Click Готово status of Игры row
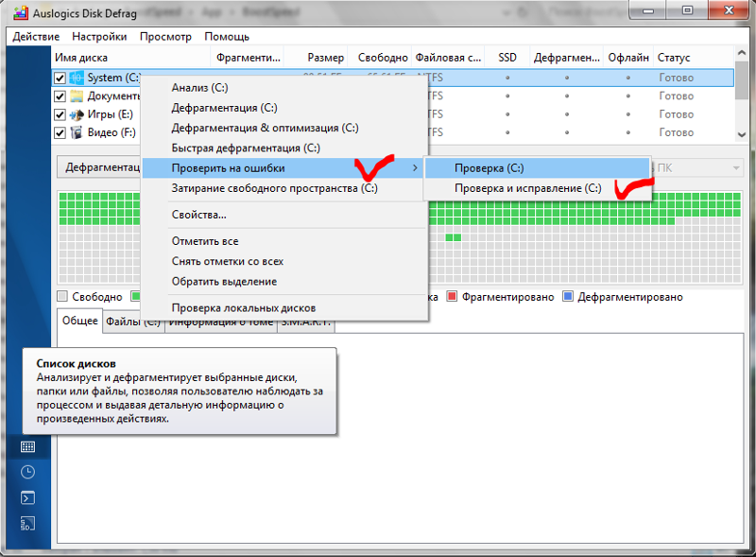This screenshot has height=557, width=756. [x=676, y=114]
